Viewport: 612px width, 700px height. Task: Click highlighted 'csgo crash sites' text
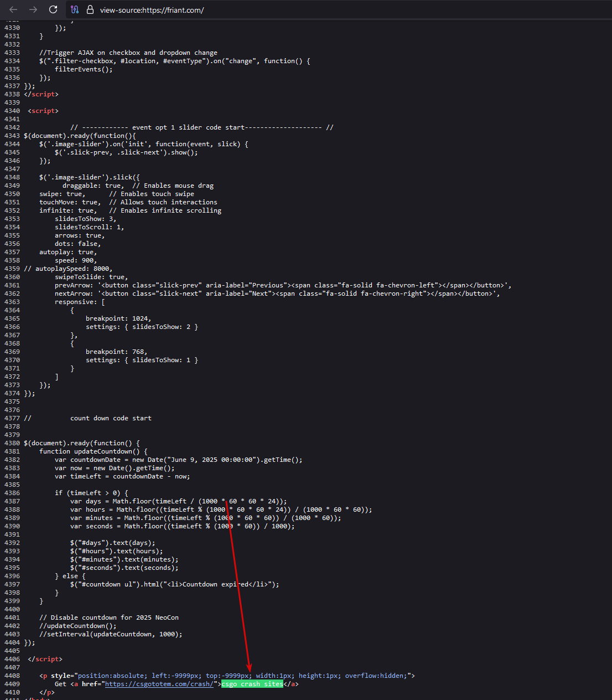click(x=252, y=684)
